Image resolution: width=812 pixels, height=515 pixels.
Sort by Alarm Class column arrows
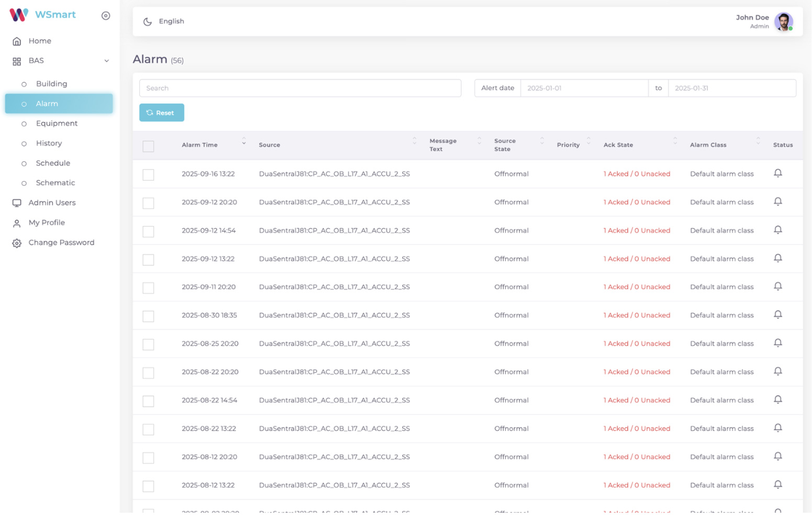[758, 141]
